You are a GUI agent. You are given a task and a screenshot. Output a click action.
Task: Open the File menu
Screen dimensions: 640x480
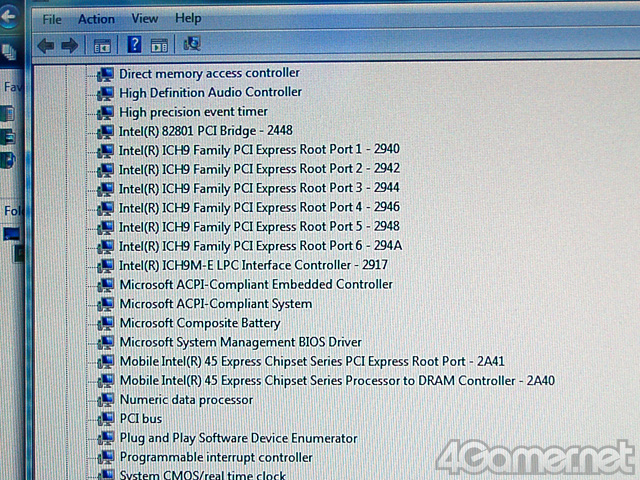52,19
